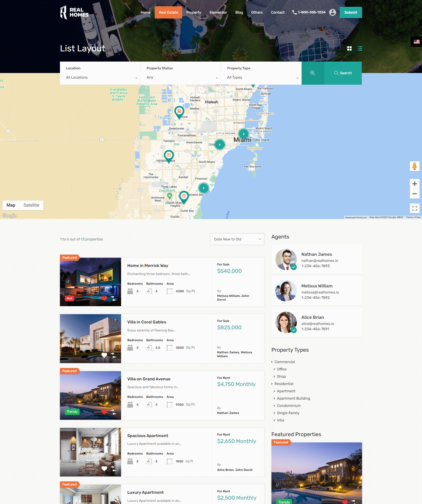Open agent Alice Brian profile link

pos(313,317)
